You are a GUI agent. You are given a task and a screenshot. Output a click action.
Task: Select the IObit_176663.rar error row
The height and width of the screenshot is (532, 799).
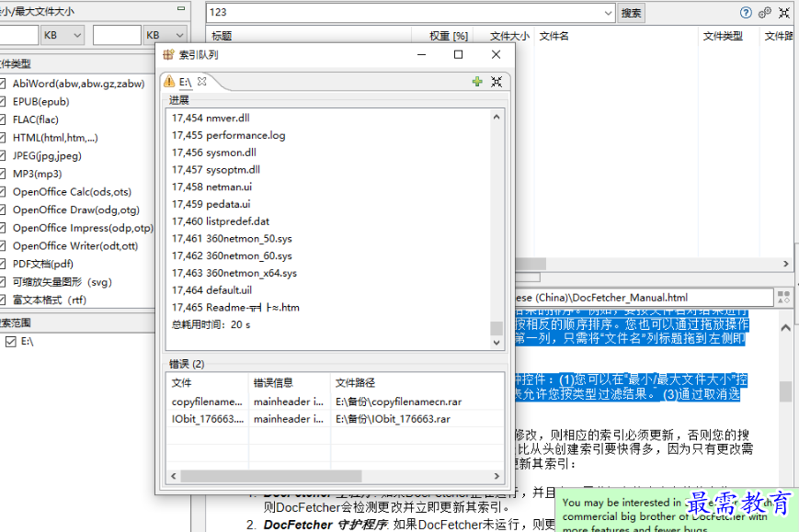tap(335, 419)
